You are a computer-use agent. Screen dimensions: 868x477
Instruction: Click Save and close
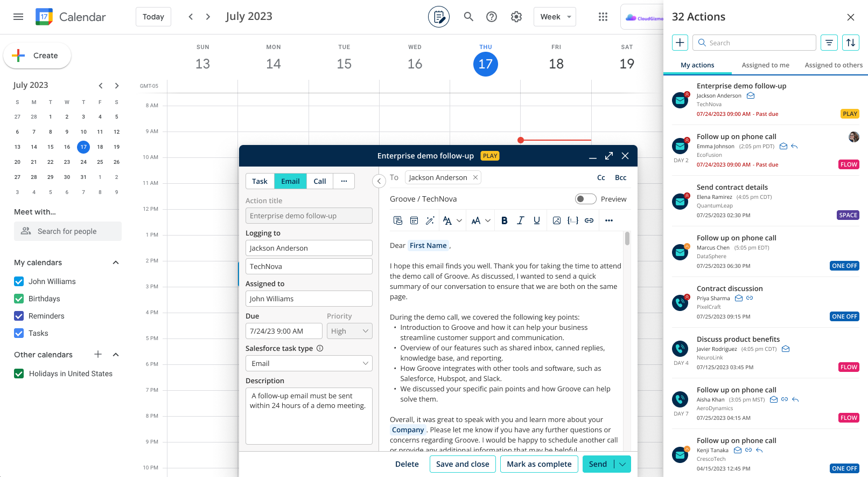[x=463, y=464]
